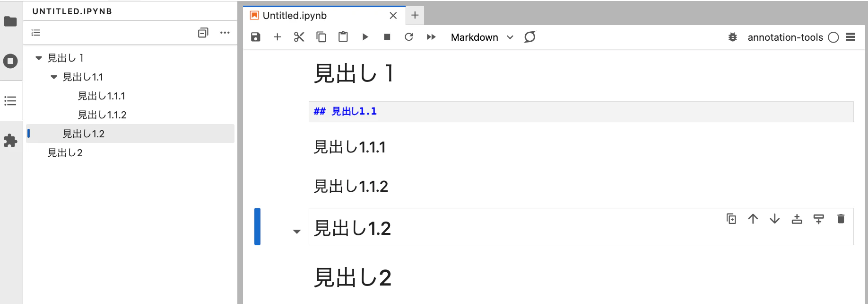Click the 見出し 1 heading cell in notebook
Image resolution: width=868 pixels, height=304 pixels.
tap(354, 74)
